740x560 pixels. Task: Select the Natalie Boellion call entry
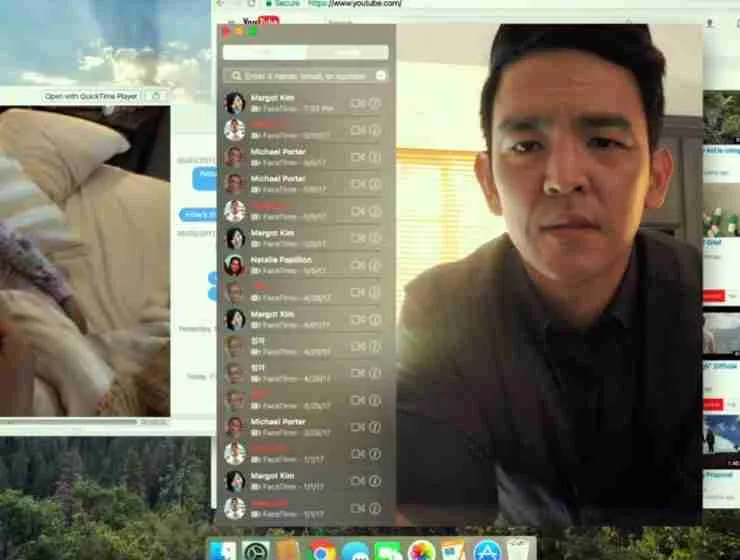coord(305,266)
